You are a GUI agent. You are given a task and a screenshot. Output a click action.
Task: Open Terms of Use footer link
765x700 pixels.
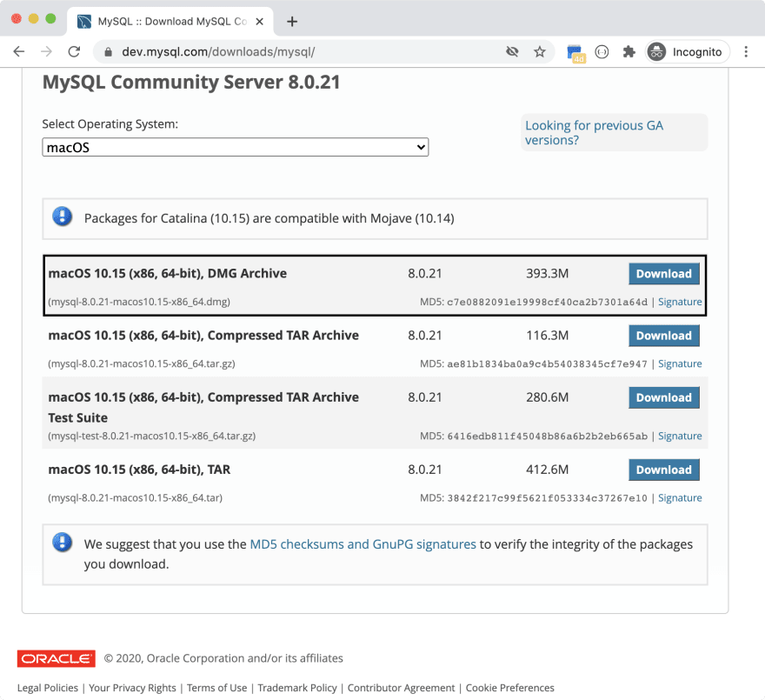point(216,688)
